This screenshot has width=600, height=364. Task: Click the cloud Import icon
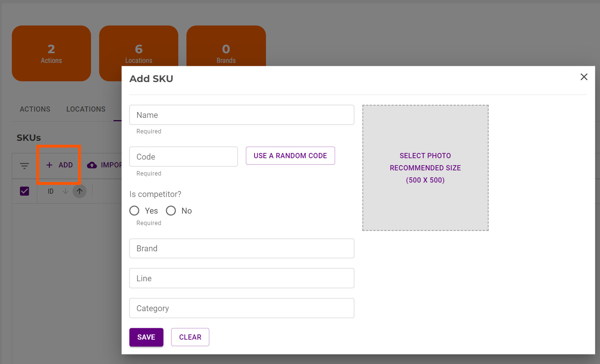pyautogui.click(x=92, y=165)
